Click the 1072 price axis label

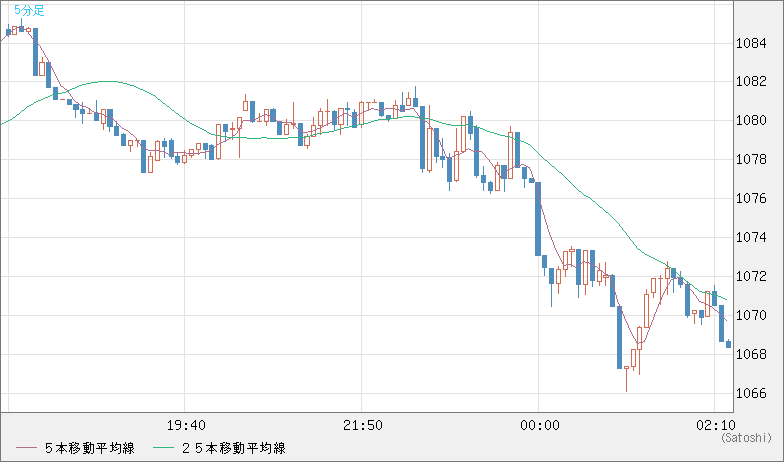pyautogui.click(x=751, y=276)
